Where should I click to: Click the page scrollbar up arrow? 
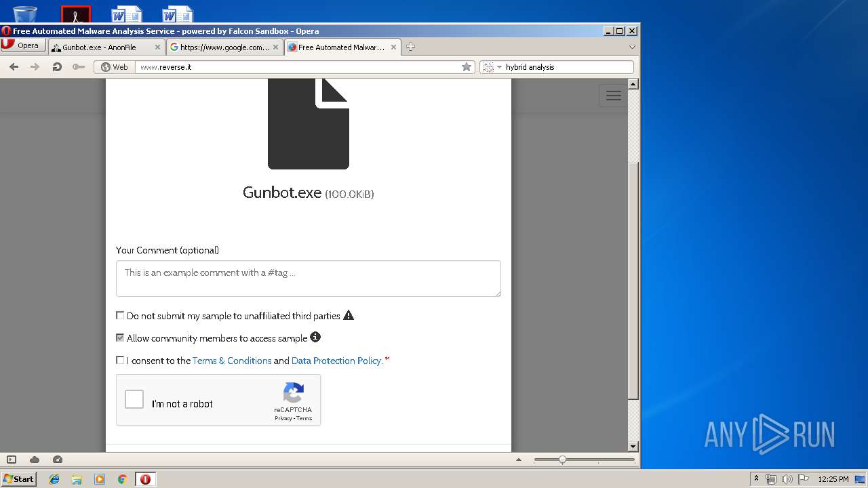633,84
